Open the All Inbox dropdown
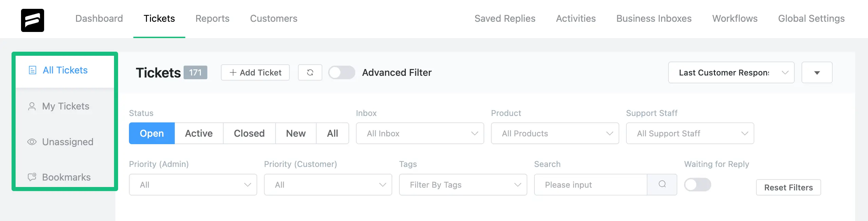This screenshot has height=221, width=868. [x=420, y=133]
